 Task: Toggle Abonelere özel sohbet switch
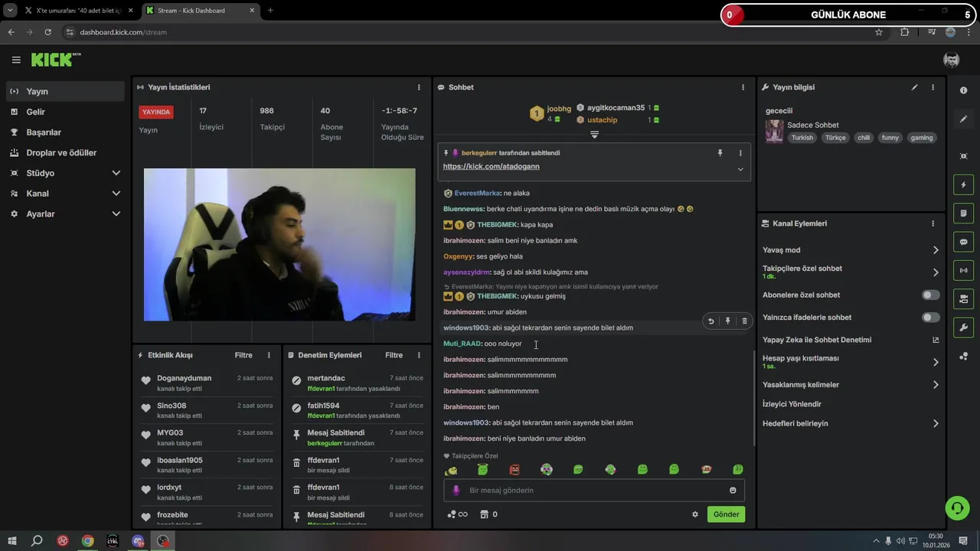(930, 295)
